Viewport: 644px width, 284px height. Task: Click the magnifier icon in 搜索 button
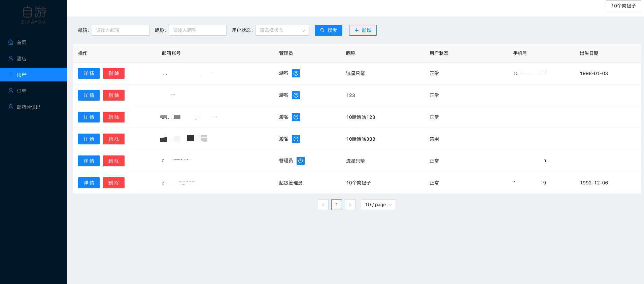pyautogui.click(x=323, y=30)
